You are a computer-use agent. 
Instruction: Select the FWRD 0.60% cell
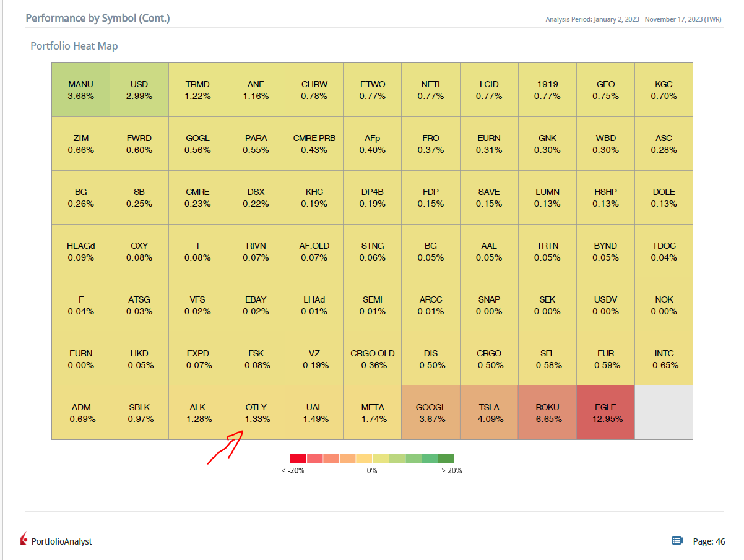tap(139, 144)
